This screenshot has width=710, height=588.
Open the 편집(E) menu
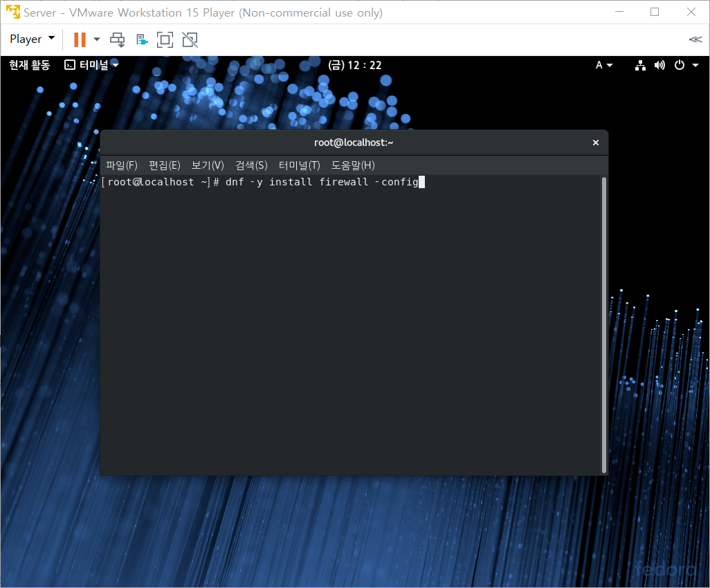[165, 165]
